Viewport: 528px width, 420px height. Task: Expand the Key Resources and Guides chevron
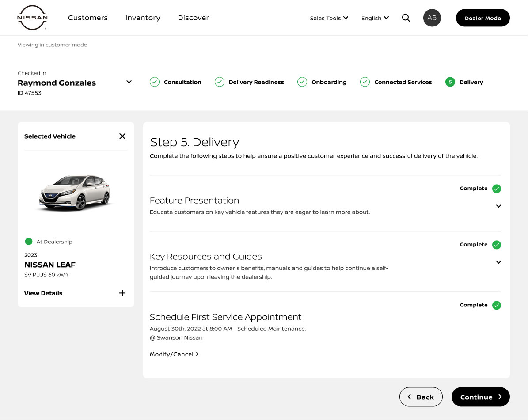(x=498, y=262)
